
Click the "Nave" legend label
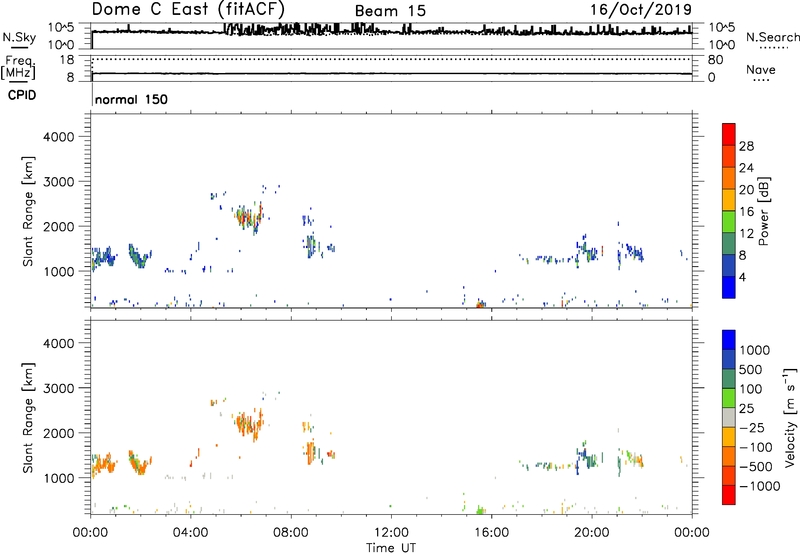[761, 70]
